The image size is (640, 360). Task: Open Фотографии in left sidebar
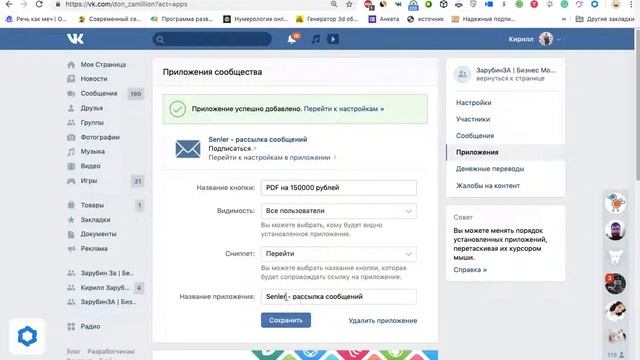click(100, 137)
